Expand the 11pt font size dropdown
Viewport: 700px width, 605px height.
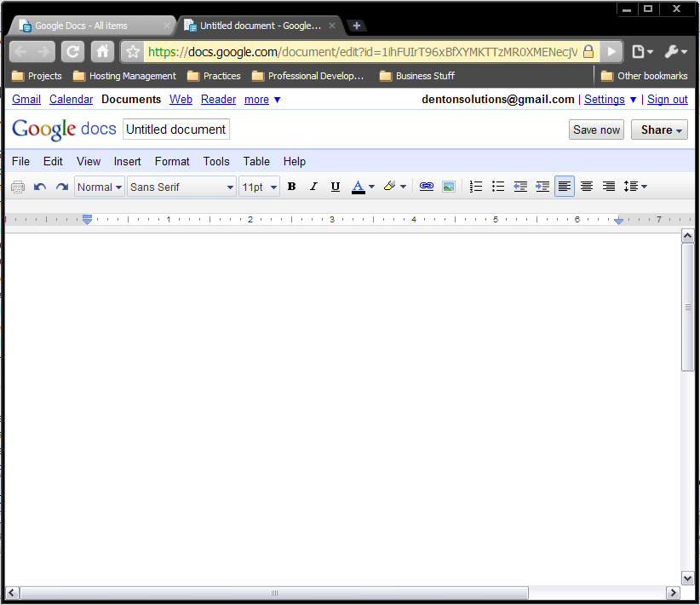coord(259,187)
